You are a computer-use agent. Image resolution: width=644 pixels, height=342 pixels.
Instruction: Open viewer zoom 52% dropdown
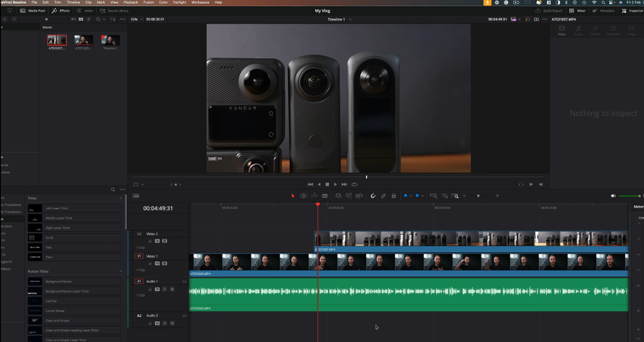(x=137, y=19)
